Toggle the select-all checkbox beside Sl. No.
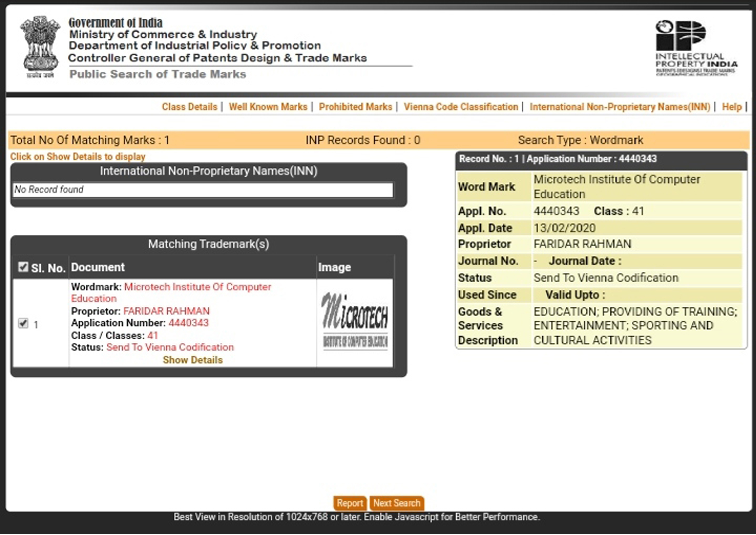The width and height of the screenshot is (756, 535). (x=23, y=267)
